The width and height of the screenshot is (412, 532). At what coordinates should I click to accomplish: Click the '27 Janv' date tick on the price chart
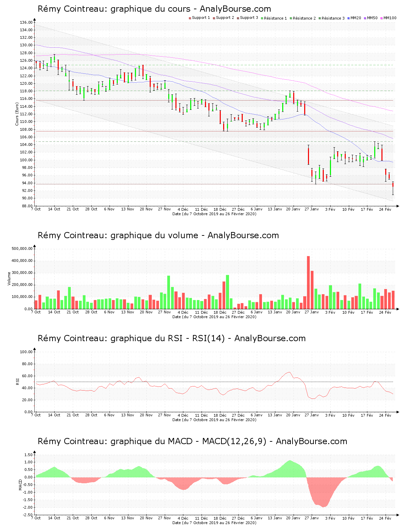tap(312, 209)
